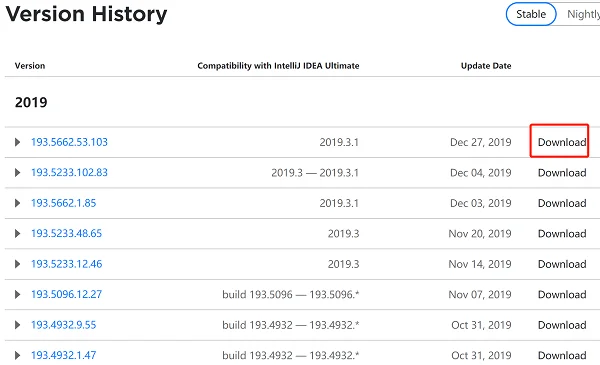The image size is (600, 365).
Task: Open version link 193.5233.12.46
Action: tap(67, 264)
